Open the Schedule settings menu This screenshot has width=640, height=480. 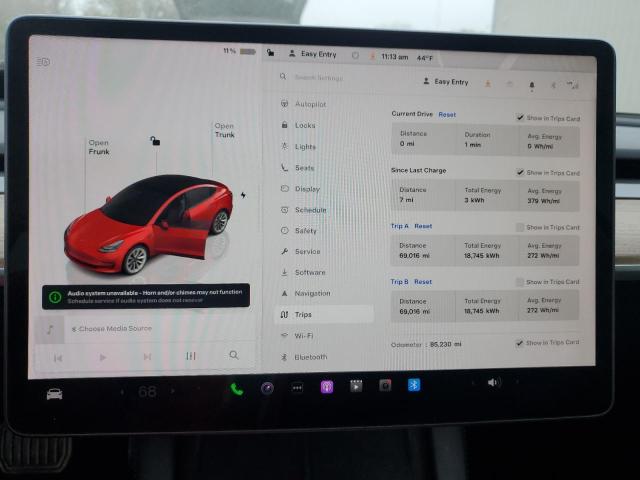point(304,210)
